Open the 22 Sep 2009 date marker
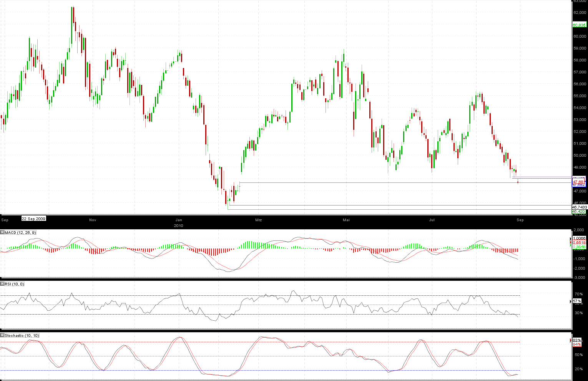 (x=33, y=219)
